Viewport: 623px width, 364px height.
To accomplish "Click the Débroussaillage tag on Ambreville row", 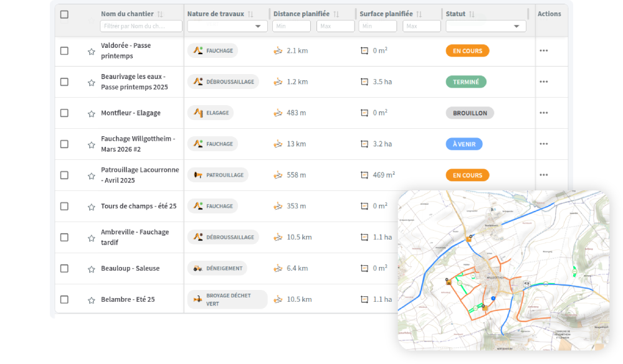I will coord(223,237).
